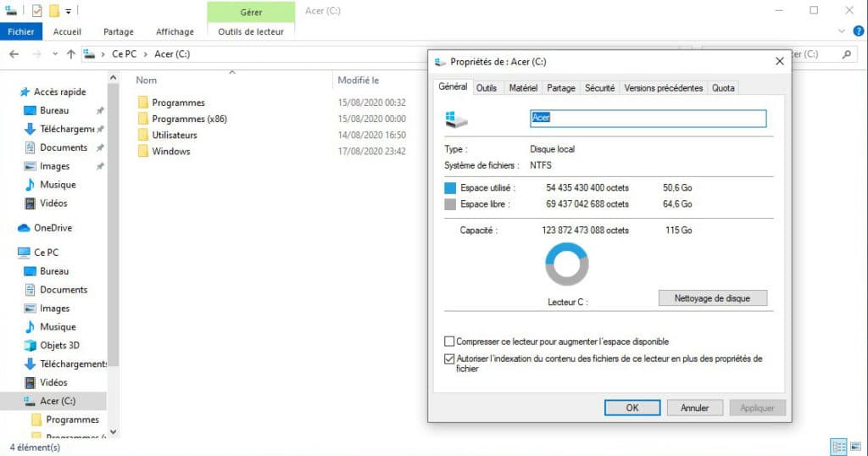Switch to details view icon in status bar
This screenshot has width=868, height=456.
(x=839, y=446)
